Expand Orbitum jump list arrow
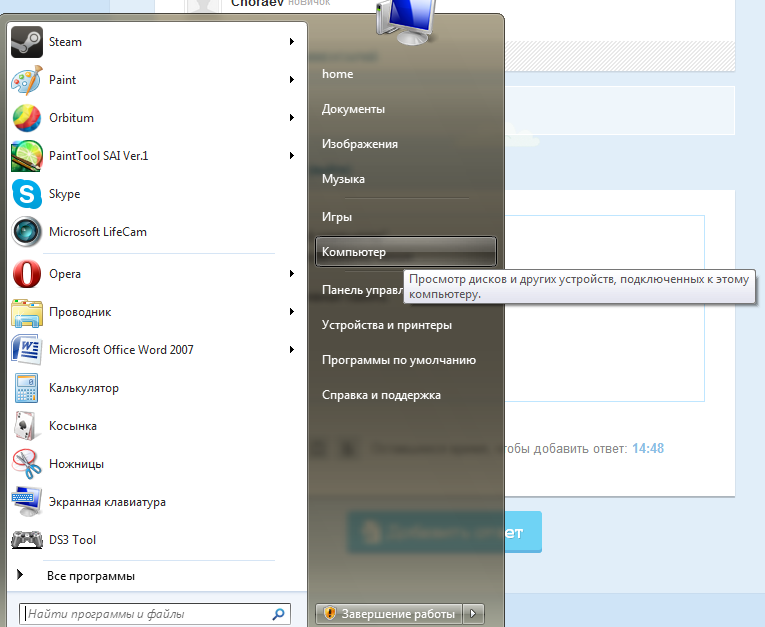The image size is (765, 627). click(x=292, y=118)
